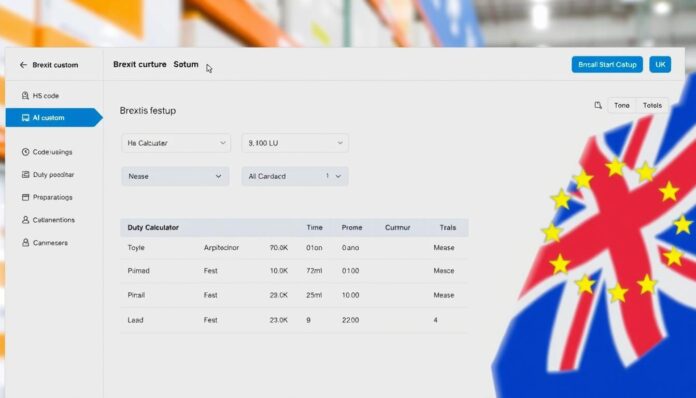The width and height of the screenshot is (696, 398).
Task: Click the Brexit custom back link
Action: pos(55,65)
